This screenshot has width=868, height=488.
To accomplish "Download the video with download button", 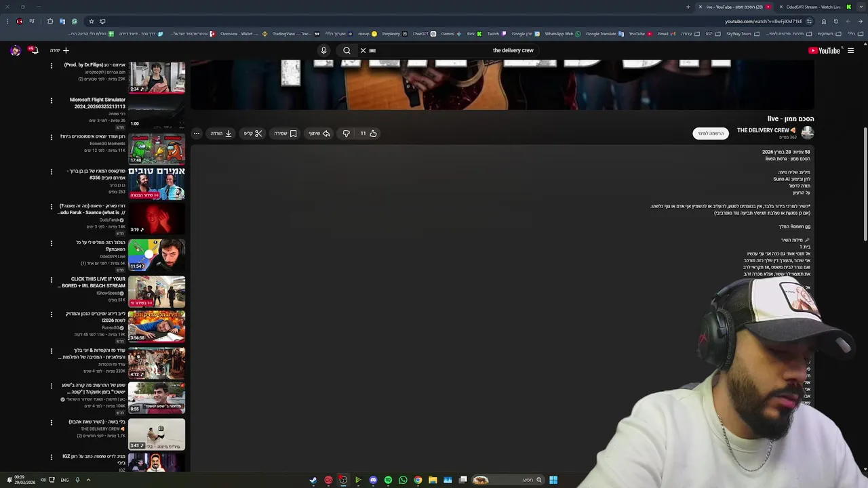I will point(222,134).
